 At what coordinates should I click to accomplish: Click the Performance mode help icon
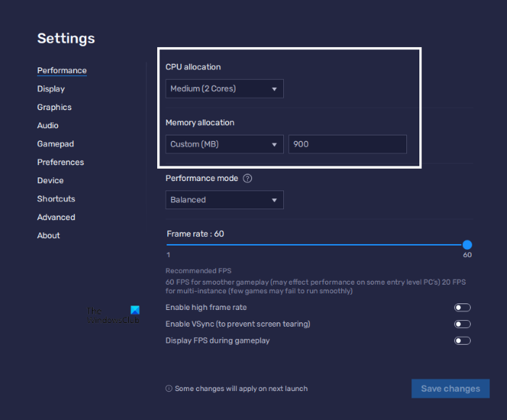tap(248, 179)
